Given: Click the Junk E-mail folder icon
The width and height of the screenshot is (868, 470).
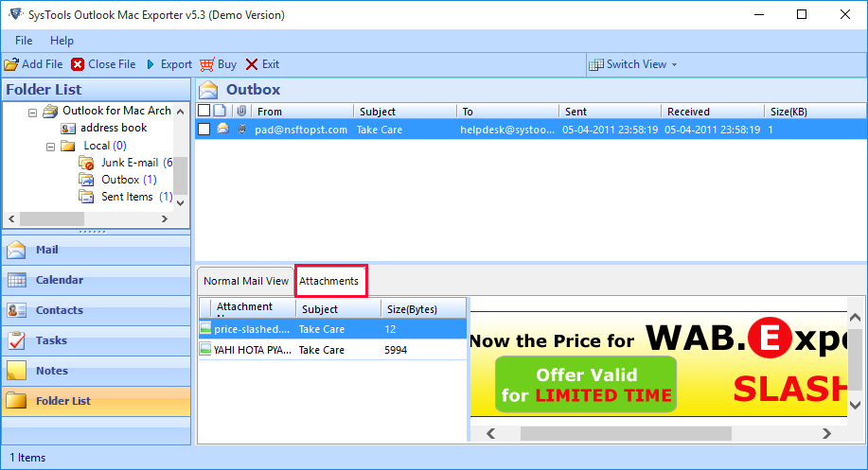Looking at the screenshot, I should pos(86,163).
